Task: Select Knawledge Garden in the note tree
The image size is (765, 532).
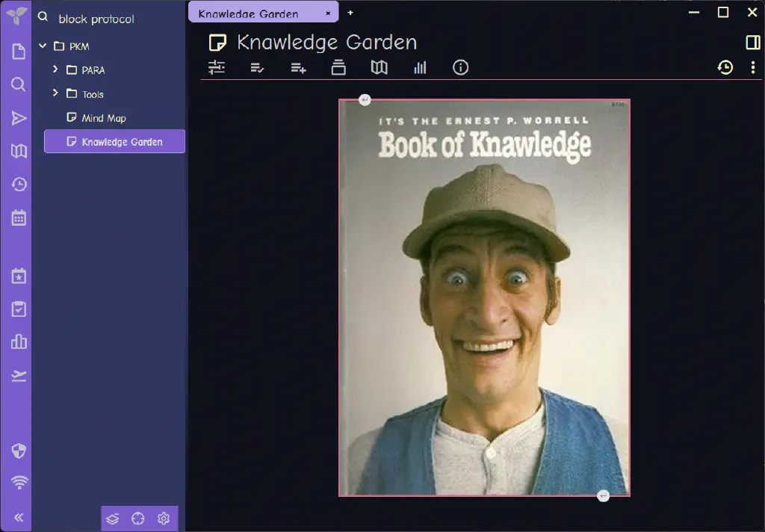Action: [114, 141]
